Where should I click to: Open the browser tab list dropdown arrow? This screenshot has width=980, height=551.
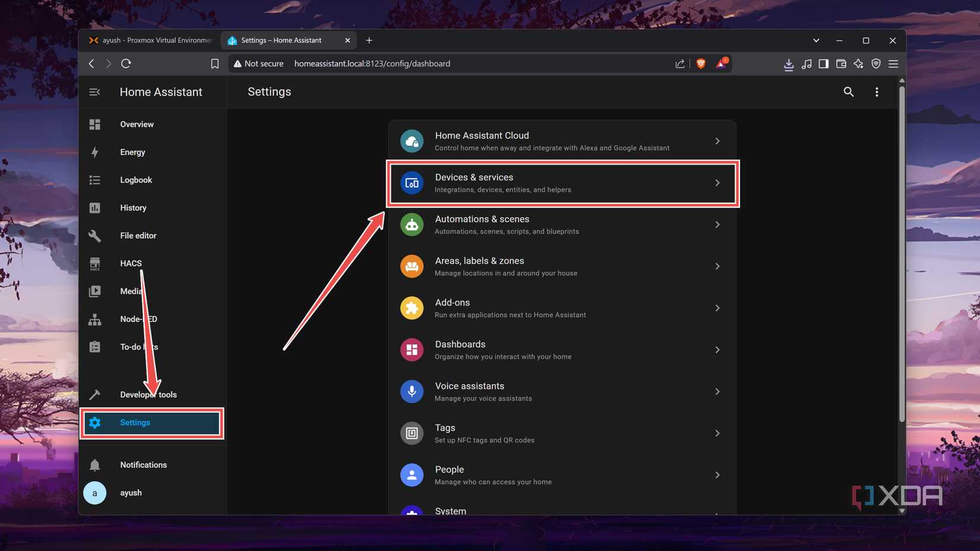pyautogui.click(x=816, y=40)
